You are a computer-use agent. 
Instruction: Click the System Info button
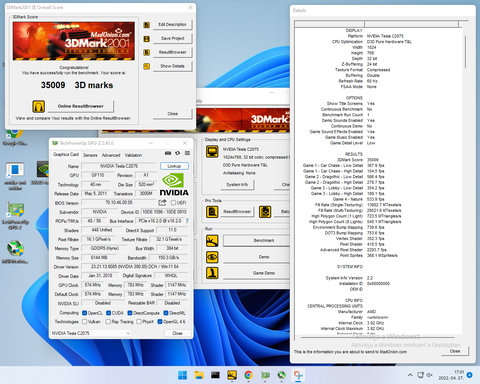pyautogui.click(x=237, y=184)
